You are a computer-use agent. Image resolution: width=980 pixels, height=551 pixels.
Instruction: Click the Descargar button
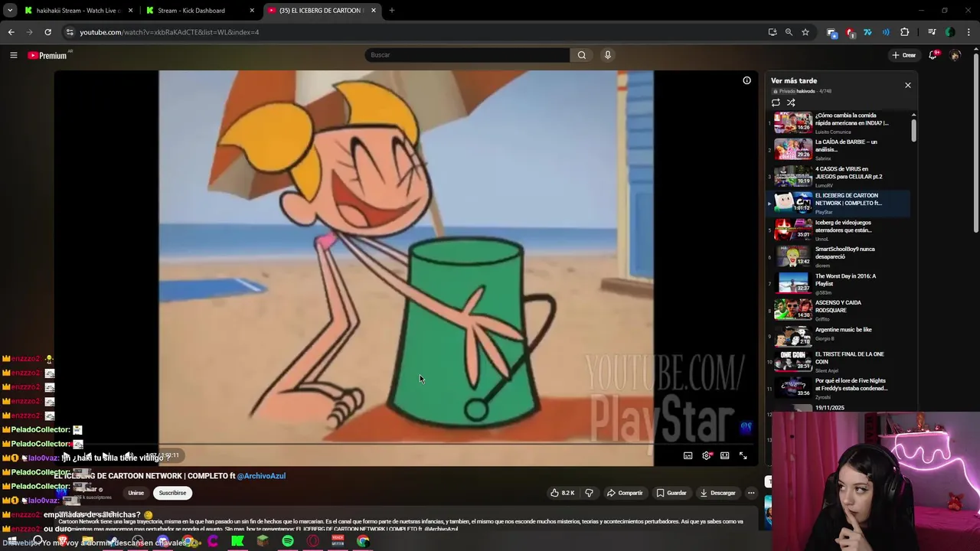click(x=717, y=493)
